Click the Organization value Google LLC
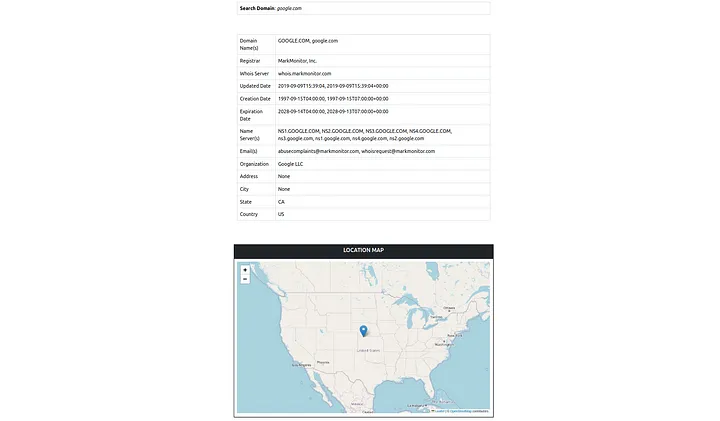This screenshot has height=421, width=720. click(290, 164)
